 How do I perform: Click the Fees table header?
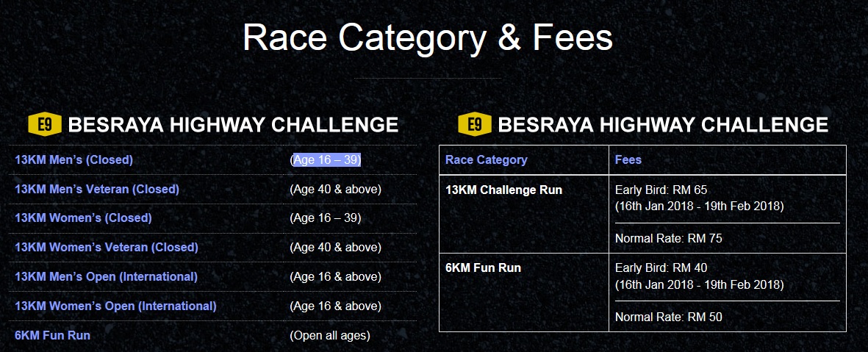pos(628,160)
